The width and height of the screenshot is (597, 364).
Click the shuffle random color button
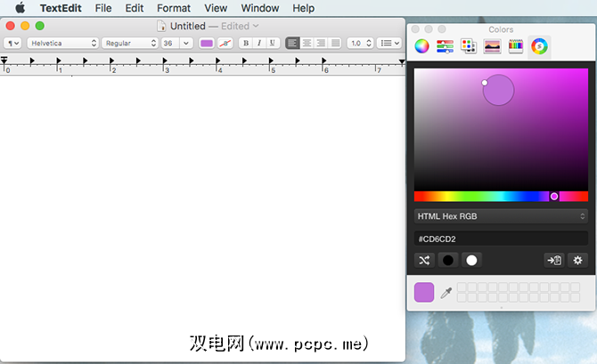pos(424,260)
